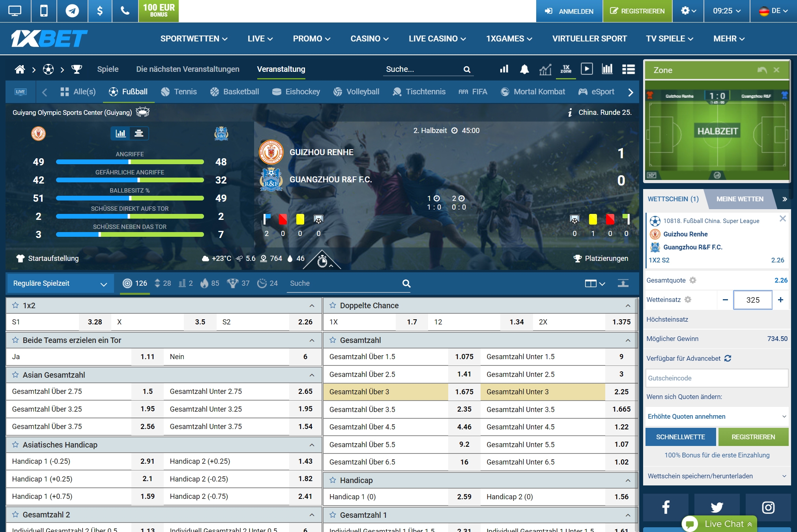Open the Telegram icon in top bar

72,11
